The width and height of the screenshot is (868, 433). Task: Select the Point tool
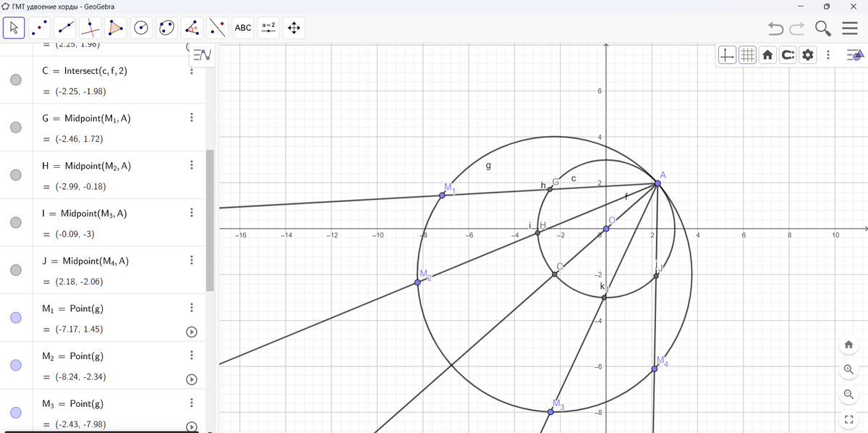pos(40,28)
